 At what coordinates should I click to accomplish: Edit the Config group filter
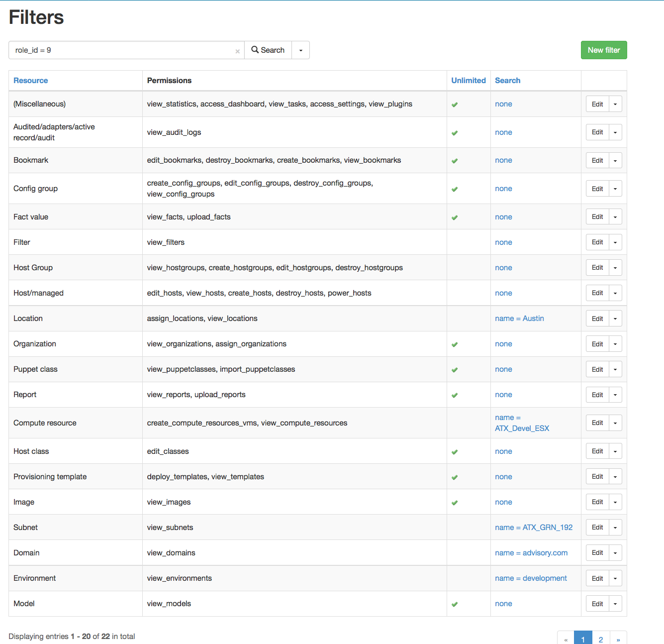(x=597, y=189)
